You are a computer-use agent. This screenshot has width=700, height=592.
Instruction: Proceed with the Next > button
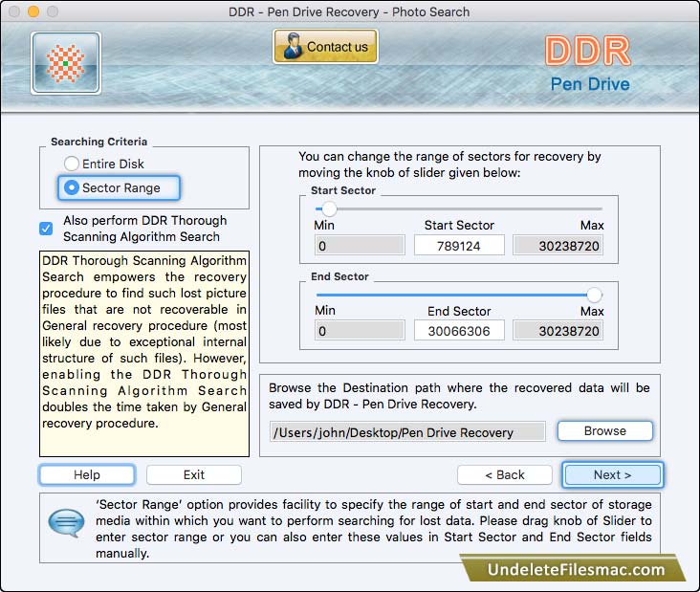[612, 474]
